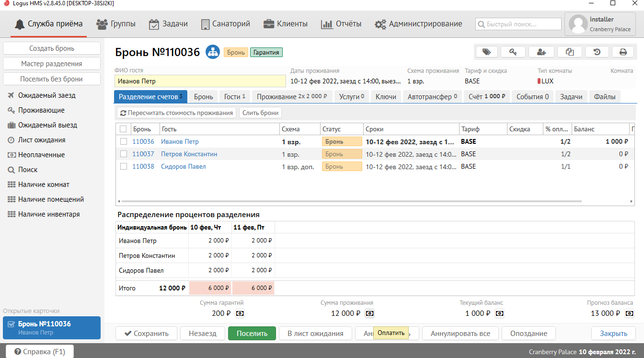Check the select-all checkbox in table header
The height and width of the screenshot is (358, 644).
click(x=124, y=129)
